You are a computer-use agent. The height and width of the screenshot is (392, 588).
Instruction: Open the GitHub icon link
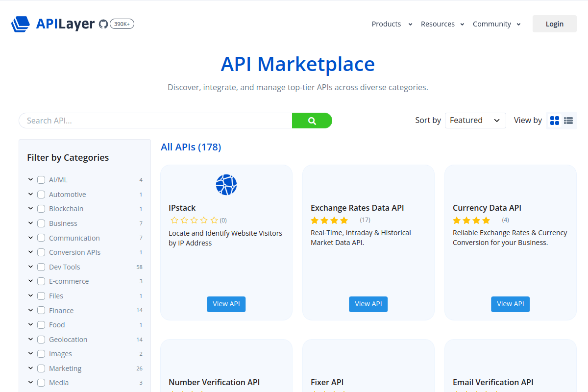[103, 24]
